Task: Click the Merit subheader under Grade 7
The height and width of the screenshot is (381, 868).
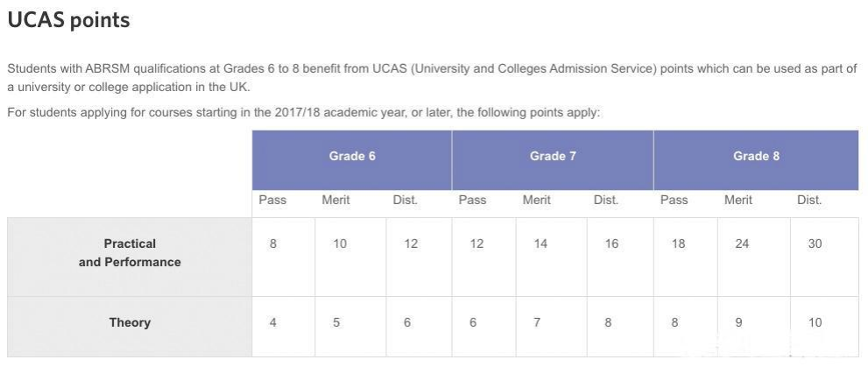Action: 537,200
